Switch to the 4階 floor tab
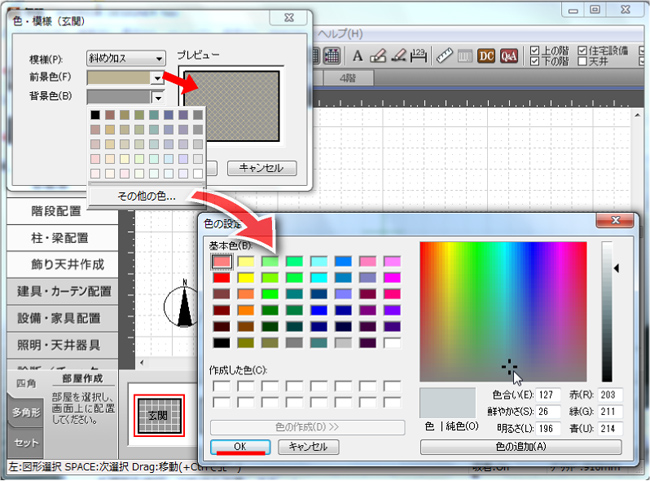650x481 pixels. pos(348,77)
